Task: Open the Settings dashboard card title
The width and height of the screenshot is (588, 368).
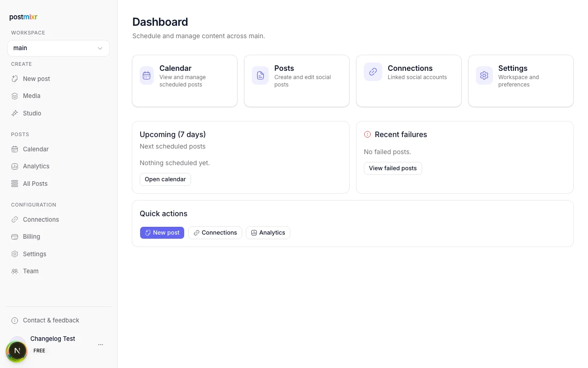Action: [513, 68]
